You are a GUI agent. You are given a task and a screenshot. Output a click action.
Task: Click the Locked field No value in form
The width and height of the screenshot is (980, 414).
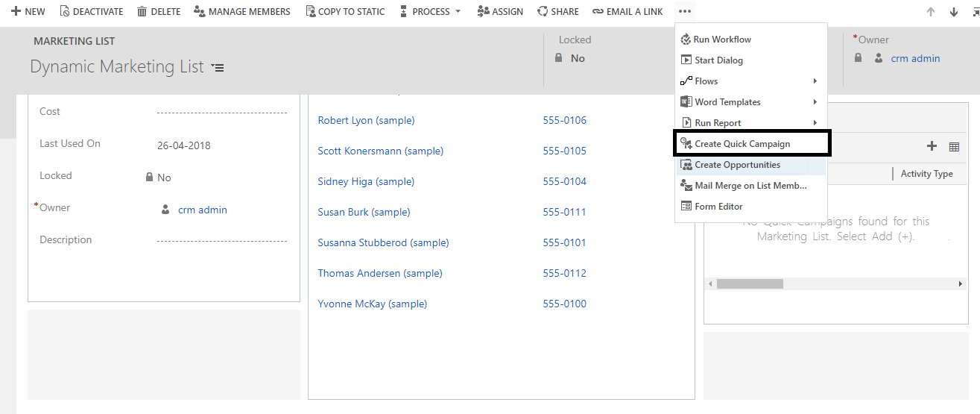point(164,178)
